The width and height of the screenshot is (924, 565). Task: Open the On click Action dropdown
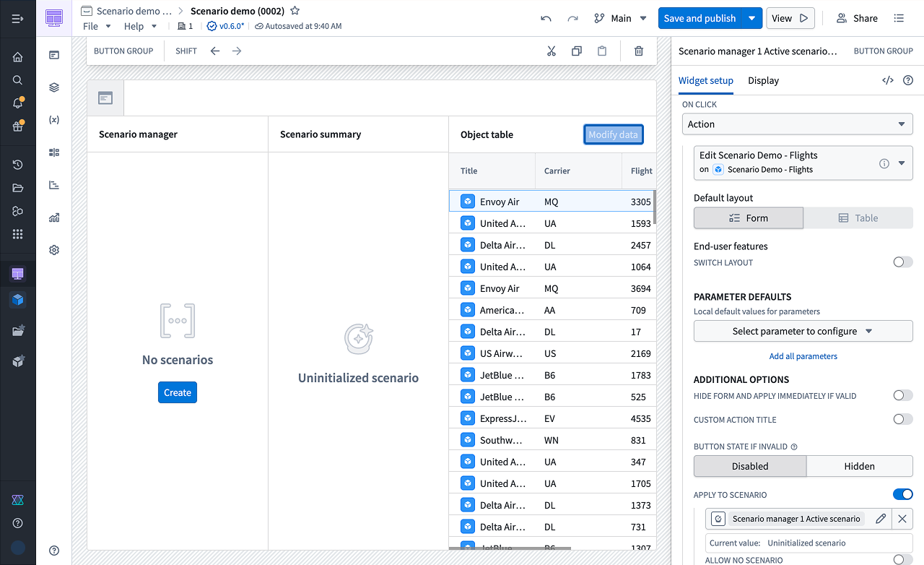(x=798, y=124)
